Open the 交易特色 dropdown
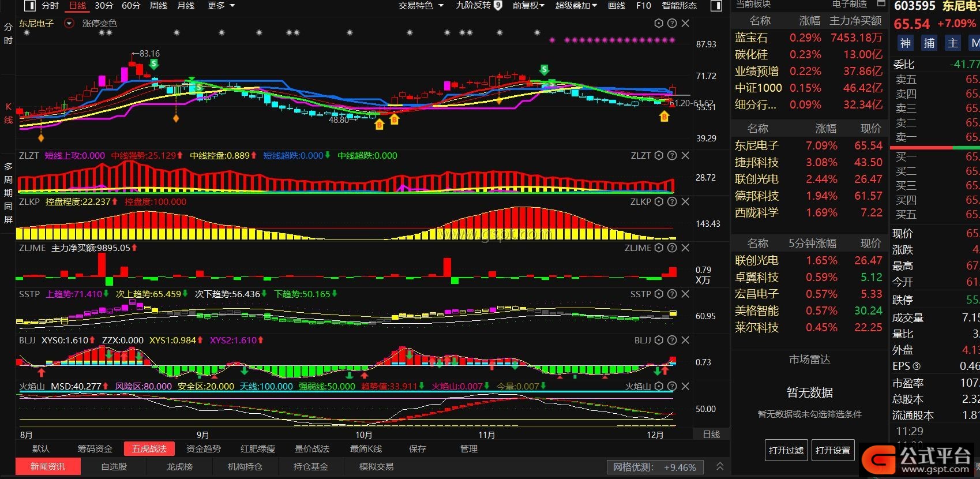 [x=421, y=6]
